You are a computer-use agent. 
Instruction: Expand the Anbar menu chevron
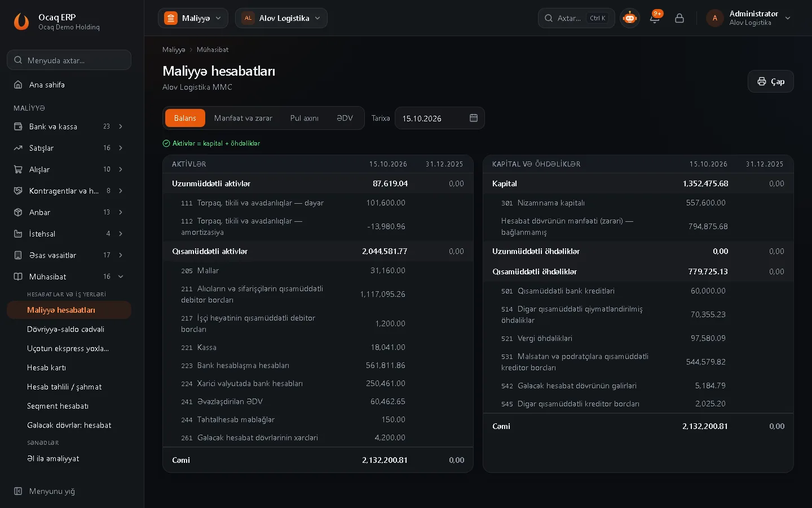[121, 212]
